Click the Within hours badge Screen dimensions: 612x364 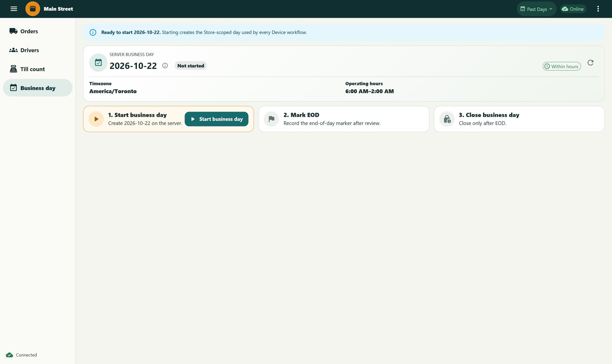coord(562,66)
